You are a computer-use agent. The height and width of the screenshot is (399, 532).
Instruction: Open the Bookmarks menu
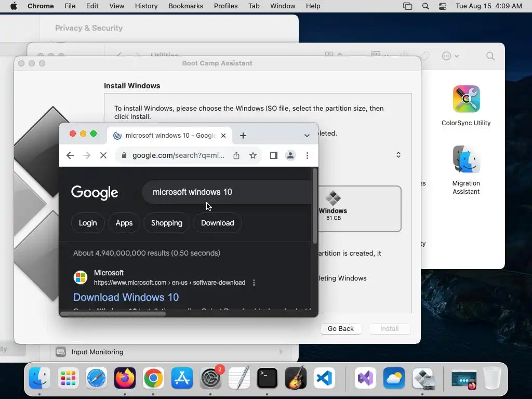click(x=185, y=6)
